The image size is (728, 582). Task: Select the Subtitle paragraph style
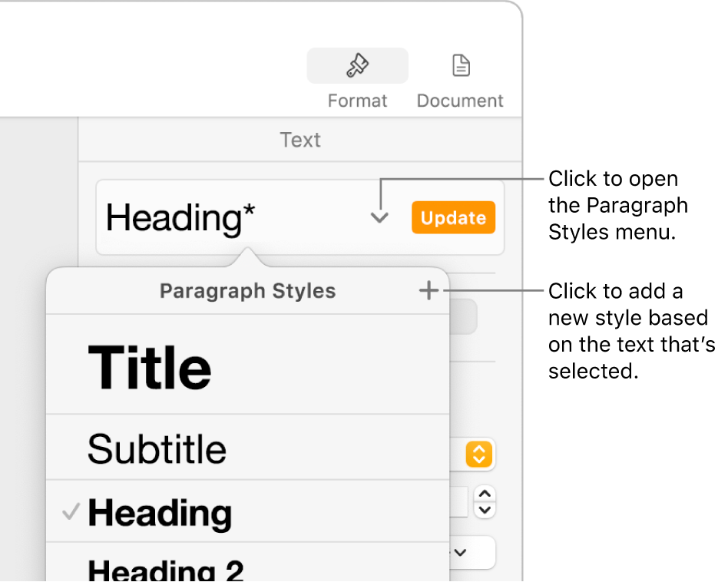[246, 448]
